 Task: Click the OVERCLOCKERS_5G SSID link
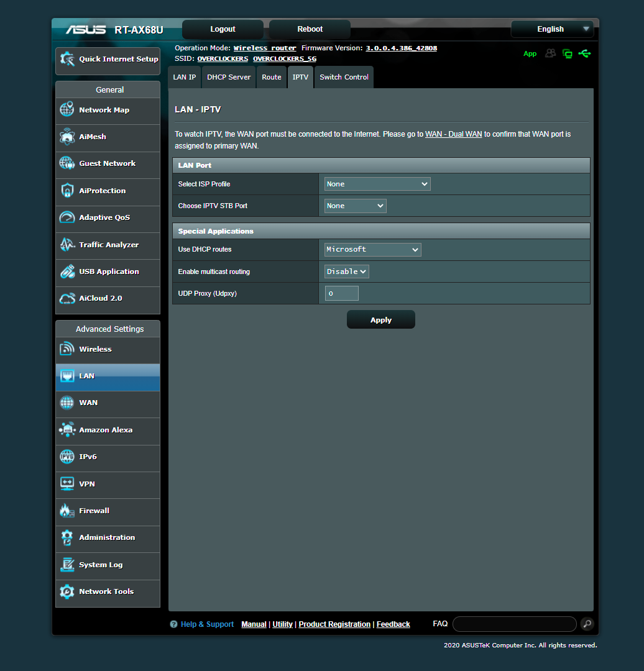point(285,58)
